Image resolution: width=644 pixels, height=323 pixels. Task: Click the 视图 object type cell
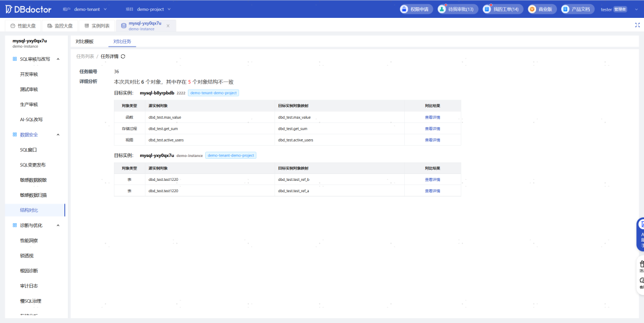(x=129, y=140)
